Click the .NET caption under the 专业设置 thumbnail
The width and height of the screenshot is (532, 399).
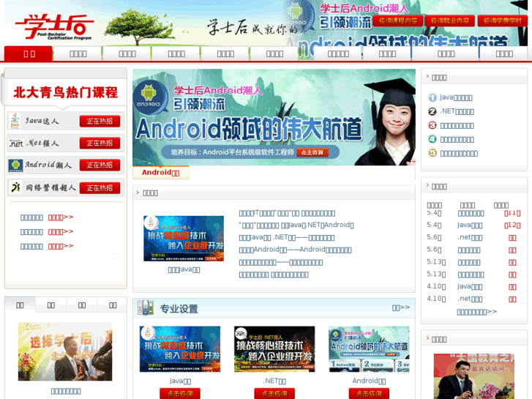click(x=274, y=381)
